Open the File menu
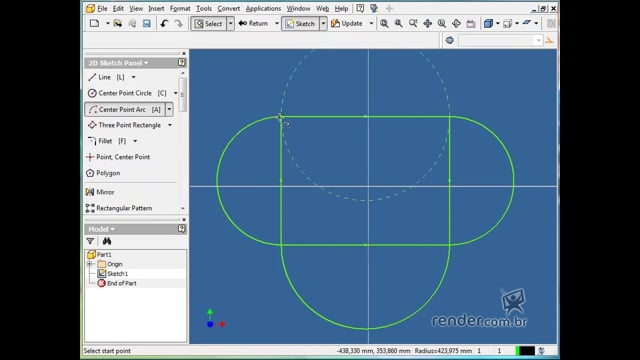The width and height of the screenshot is (640, 360). (102, 8)
